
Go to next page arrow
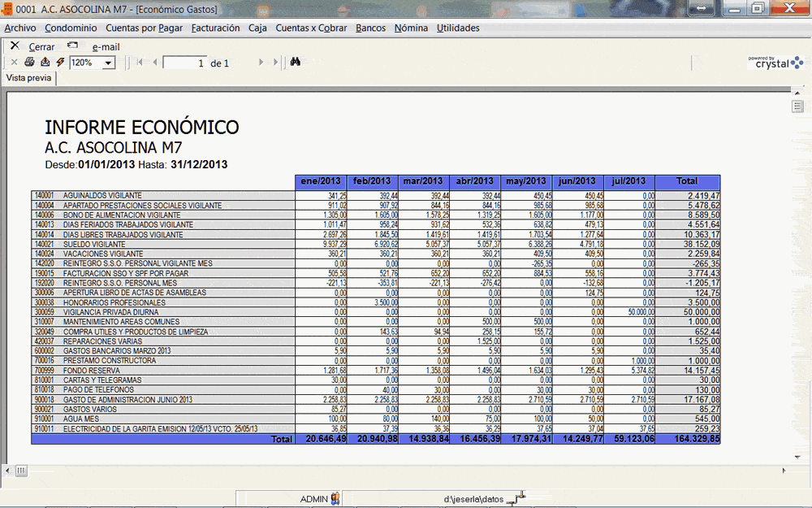pyautogui.click(x=261, y=63)
